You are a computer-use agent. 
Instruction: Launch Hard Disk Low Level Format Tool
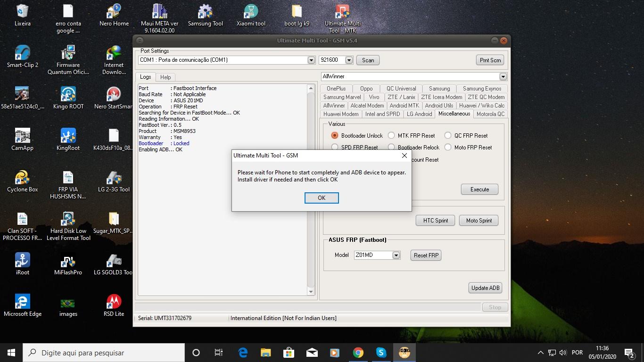[68, 226]
